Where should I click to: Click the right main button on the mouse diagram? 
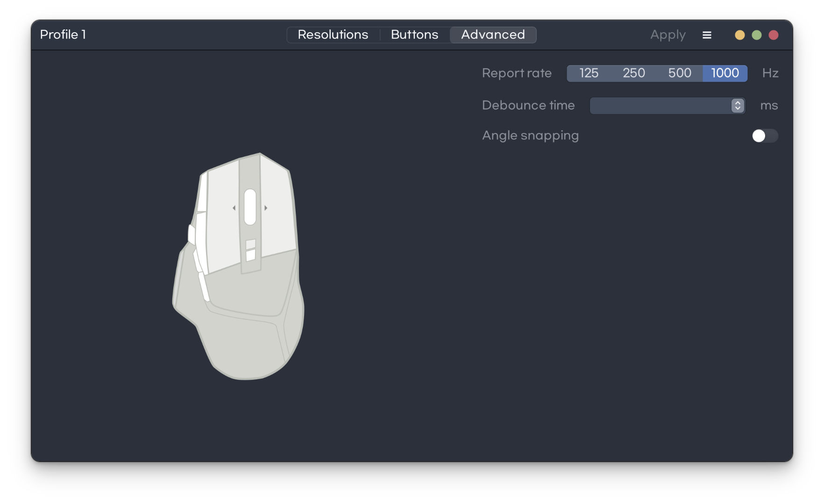(277, 210)
